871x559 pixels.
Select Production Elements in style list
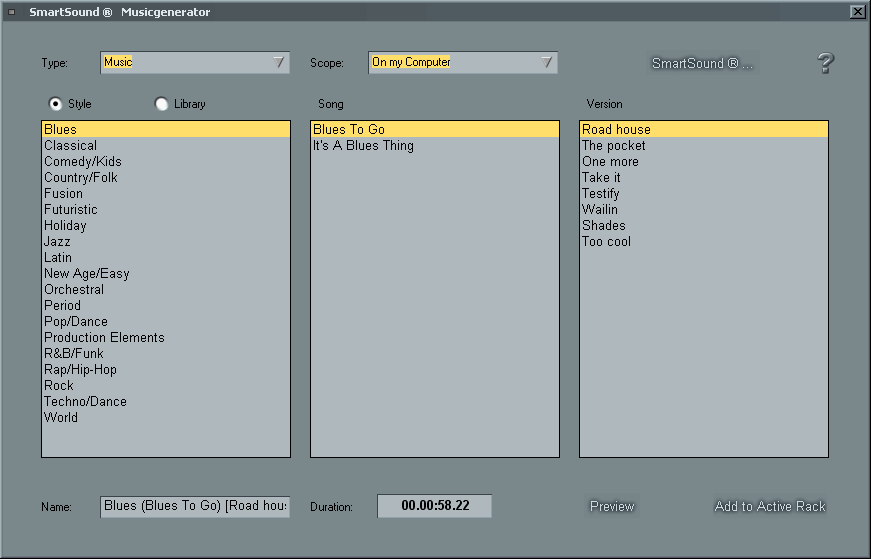point(104,337)
